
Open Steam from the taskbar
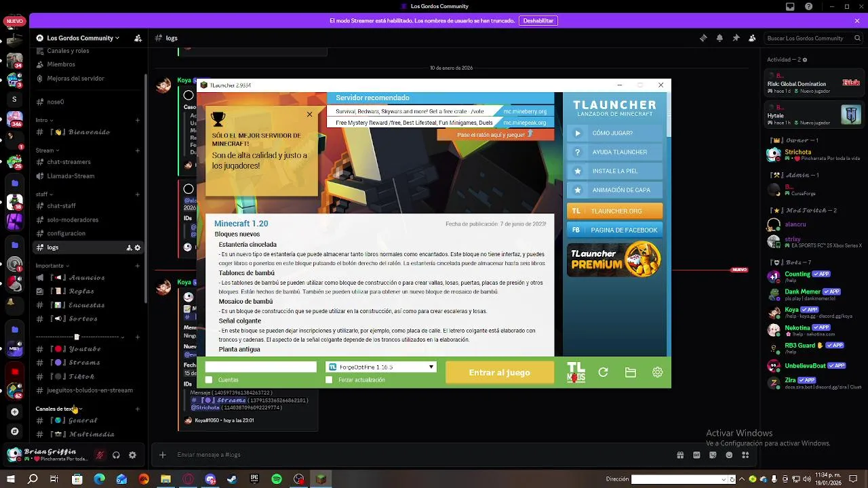(x=233, y=479)
